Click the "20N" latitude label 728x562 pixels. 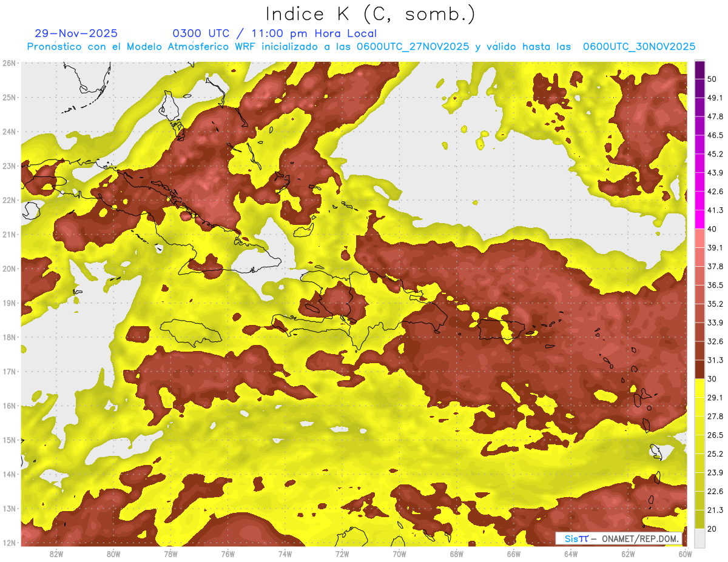(9, 269)
